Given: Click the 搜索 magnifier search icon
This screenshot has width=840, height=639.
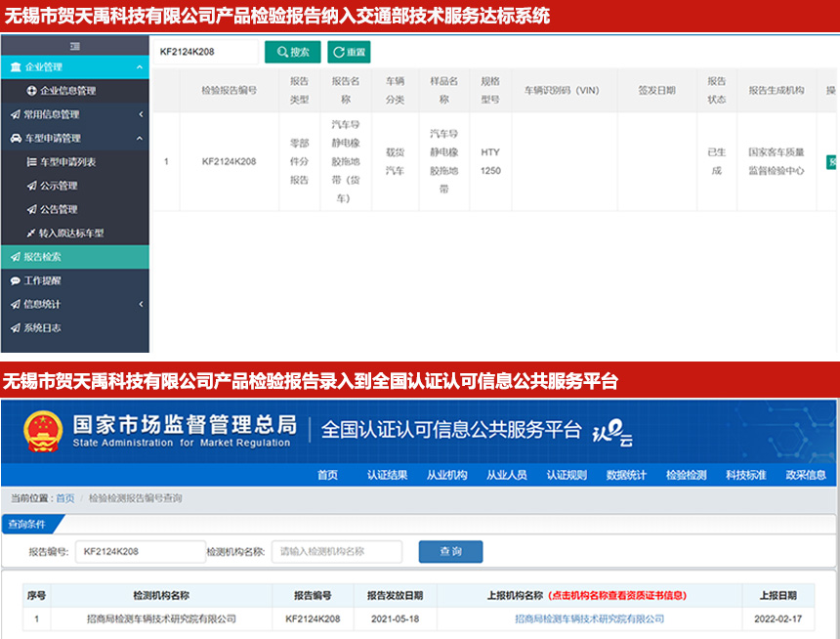Looking at the screenshot, I should [x=281, y=52].
